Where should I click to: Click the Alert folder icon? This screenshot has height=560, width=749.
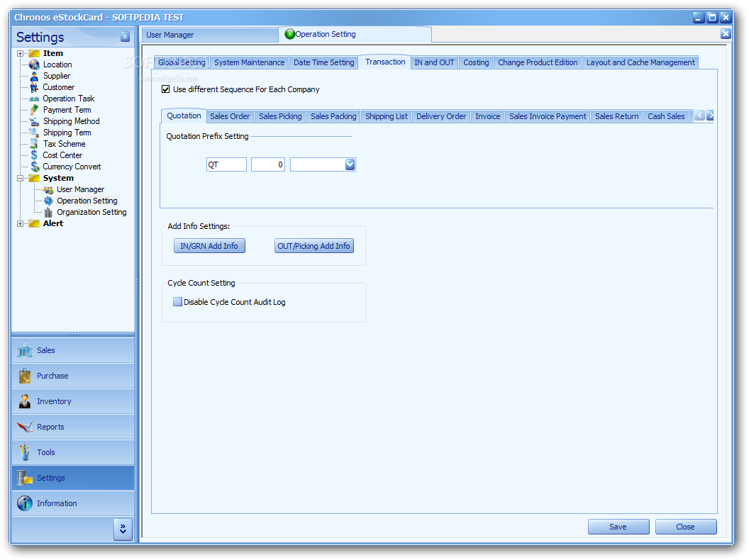tap(34, 223)
